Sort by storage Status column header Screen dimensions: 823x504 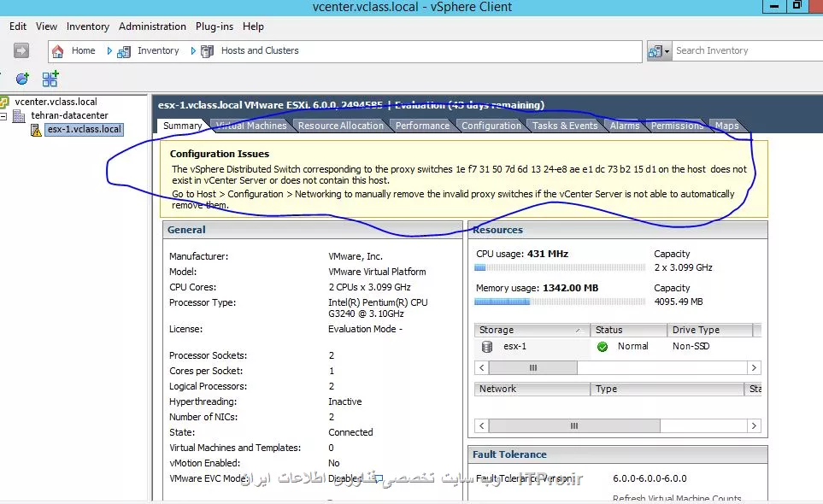point(628,330)
